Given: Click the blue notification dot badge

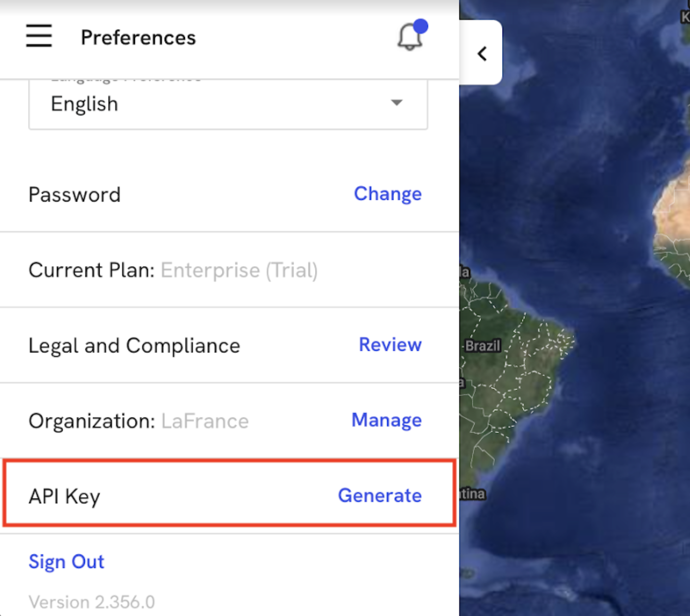Looking at the screenshot, I should [x=421, y=26].
